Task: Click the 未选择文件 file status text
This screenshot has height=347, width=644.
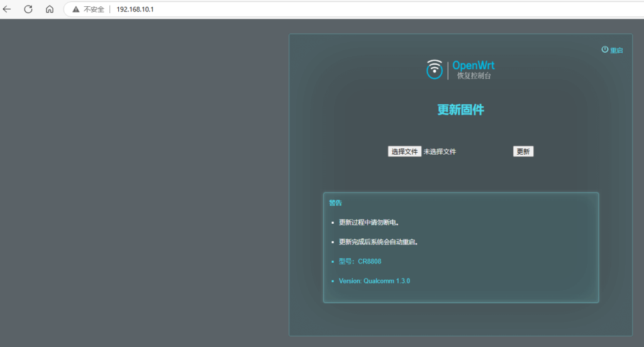Action: tap(440, 151)
